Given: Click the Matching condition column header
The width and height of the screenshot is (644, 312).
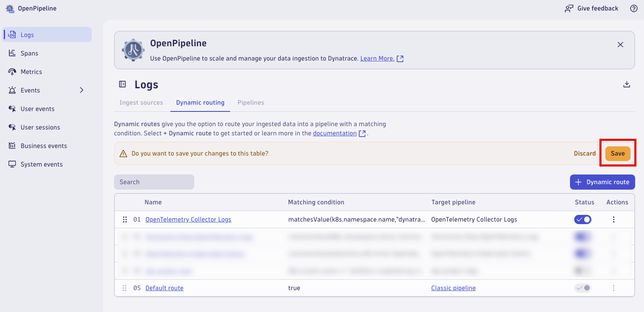Looking at the screenshot, I should click(x=316, y=202).
